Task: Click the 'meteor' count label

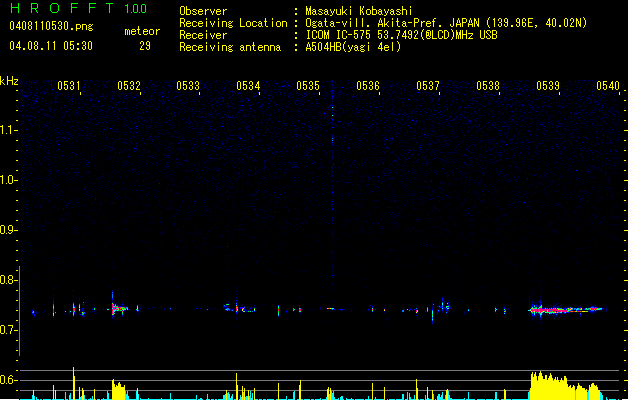Action: (142, 31)
